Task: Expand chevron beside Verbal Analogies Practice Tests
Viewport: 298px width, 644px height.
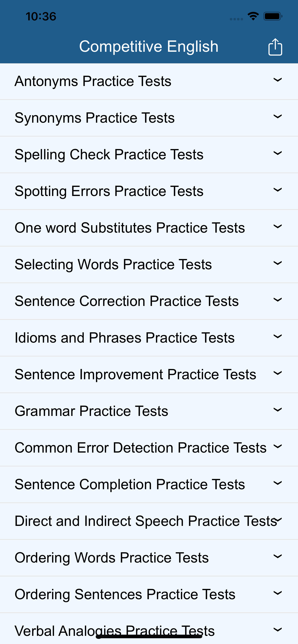Action: coord(277,630)
